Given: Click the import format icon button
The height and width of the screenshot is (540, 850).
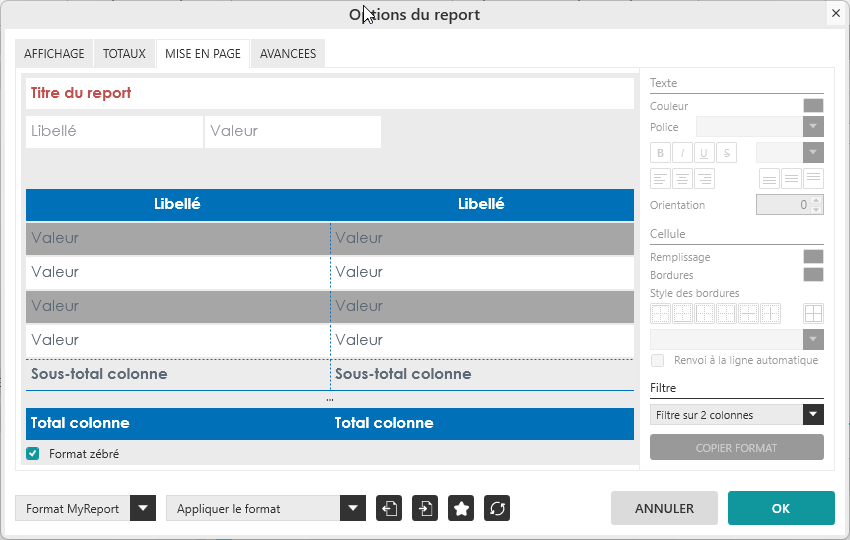Looking at the screenshot, I should [425, 508].
